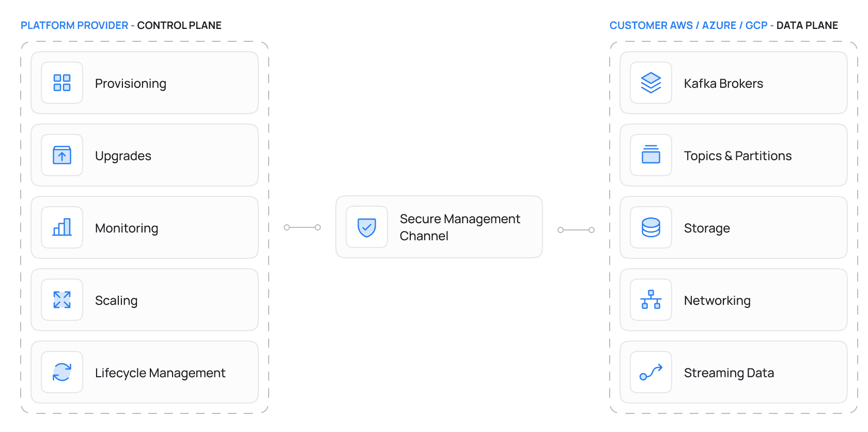Image resolution: width=868 pixels, height=432 pixels.
Task: Click the Lifecycle Management refresh icon
Action: coord(62,372)
